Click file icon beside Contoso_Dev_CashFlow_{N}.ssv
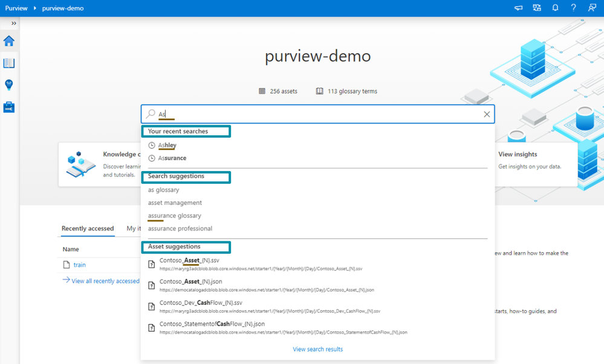This screenshot has height=364, width=604. tap(152, 307)
